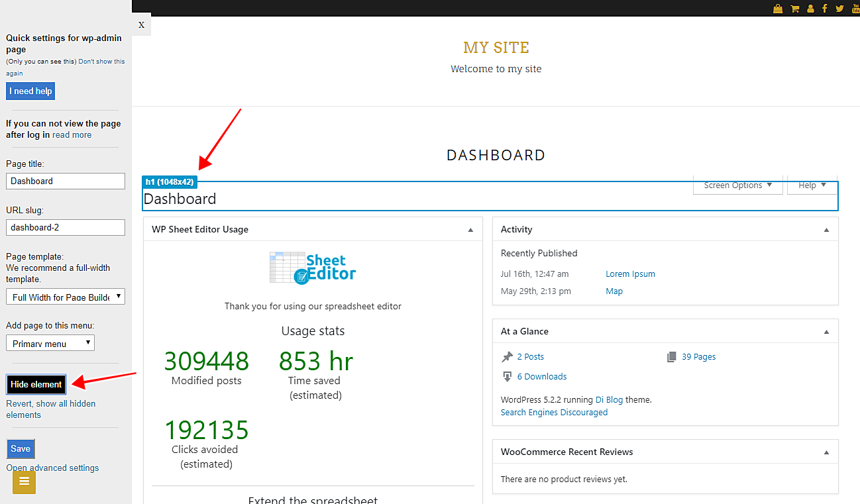Image resolution: width=860 pixels, height=504 pixels.
Task: Click the read more link
Action: pyautogui.click(x=72, y=134)
